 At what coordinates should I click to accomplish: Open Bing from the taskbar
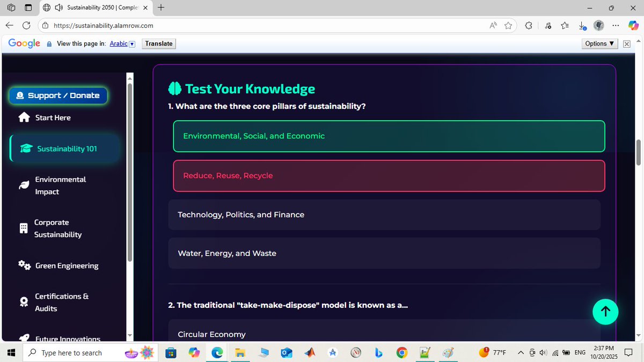(378, 352)
